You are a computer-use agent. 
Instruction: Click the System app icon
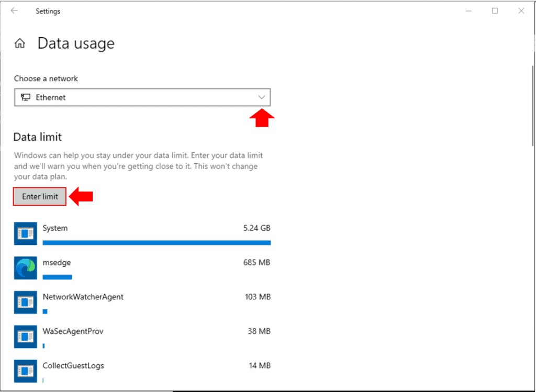click(x=25, y=233)
